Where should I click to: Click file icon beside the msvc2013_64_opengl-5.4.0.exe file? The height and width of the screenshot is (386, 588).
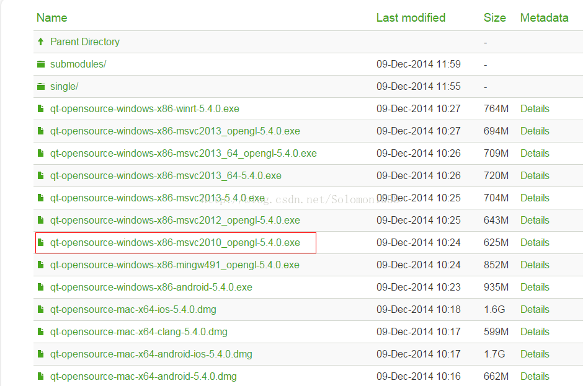point(41,153)
